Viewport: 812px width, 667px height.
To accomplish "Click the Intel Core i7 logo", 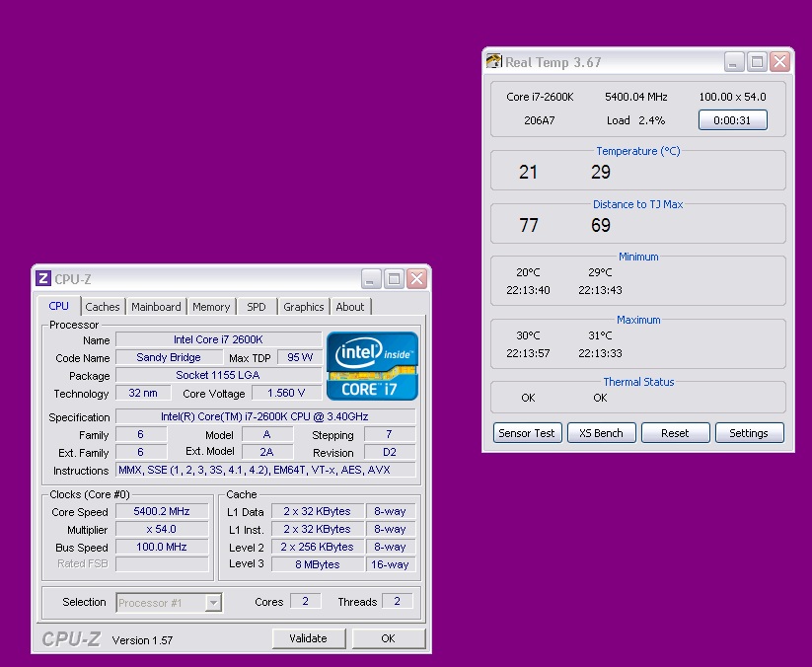I will pos(372,366).
